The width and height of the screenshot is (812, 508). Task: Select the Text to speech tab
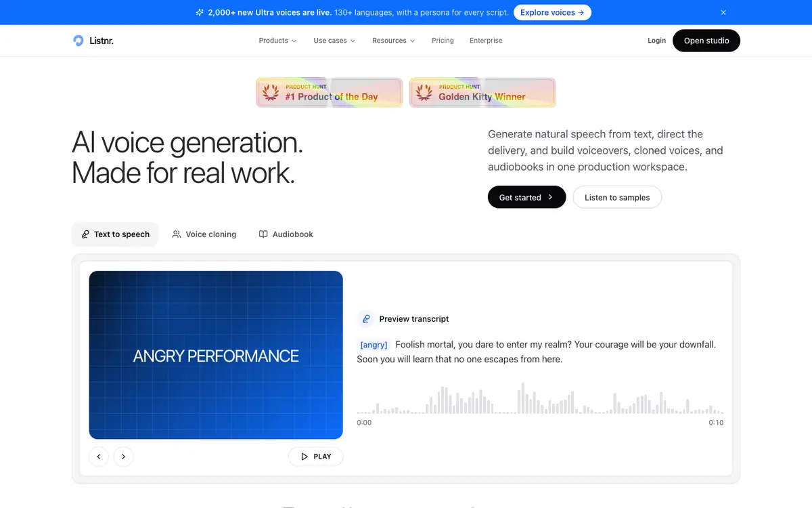(115, 234)
